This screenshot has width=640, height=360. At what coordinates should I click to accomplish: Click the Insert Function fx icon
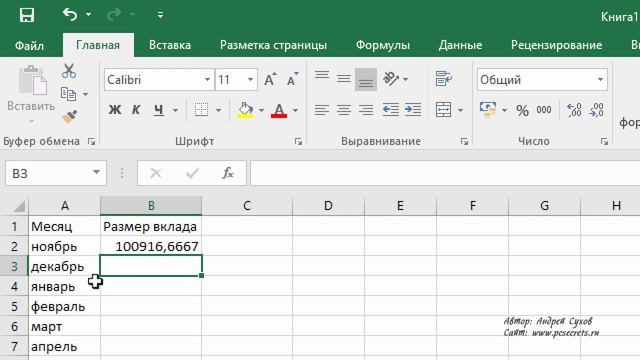pyautogui.click(x=227, y=173)
